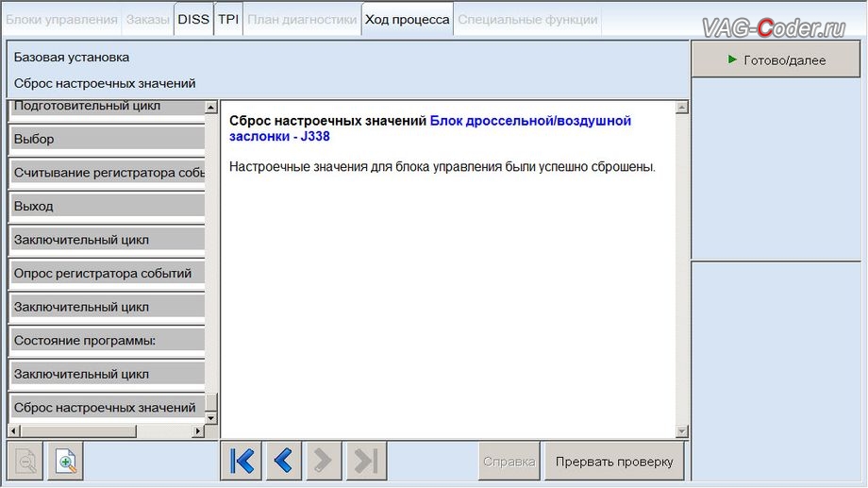Switch to the DISS tab

click(193, 20)
